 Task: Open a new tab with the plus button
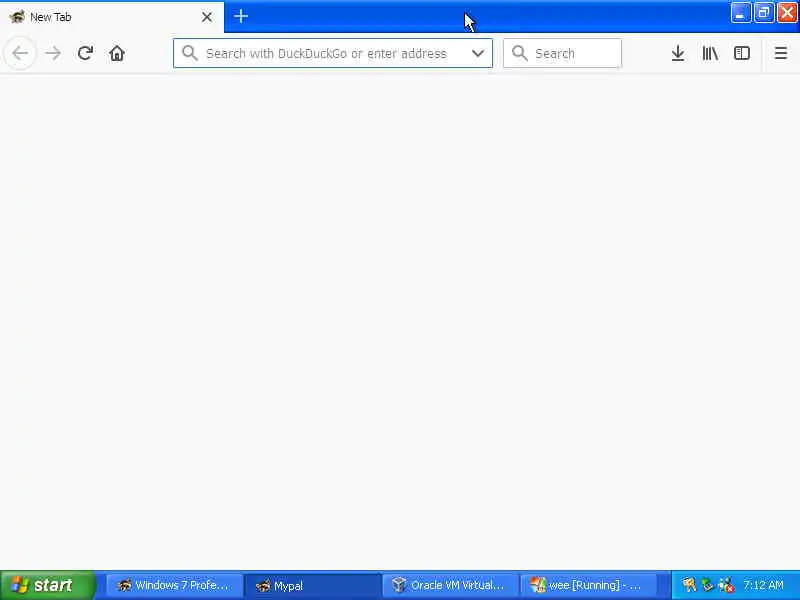[x=241, y=16]
